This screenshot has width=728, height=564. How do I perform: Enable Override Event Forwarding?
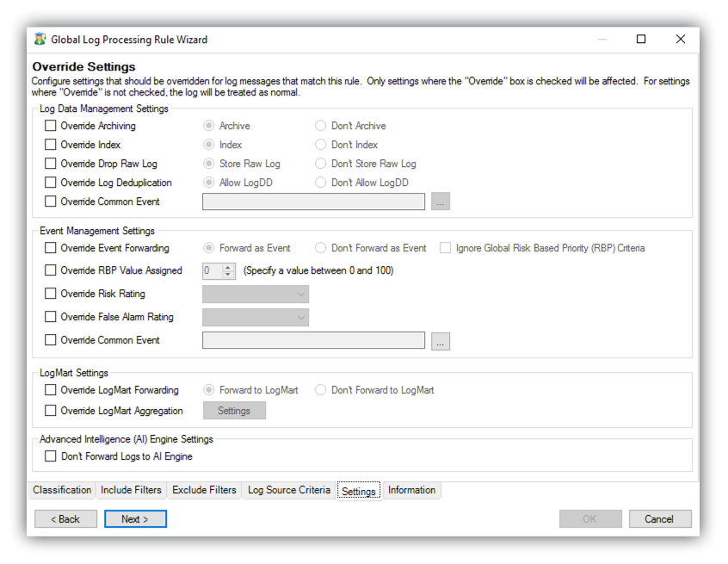click(49, 248)
